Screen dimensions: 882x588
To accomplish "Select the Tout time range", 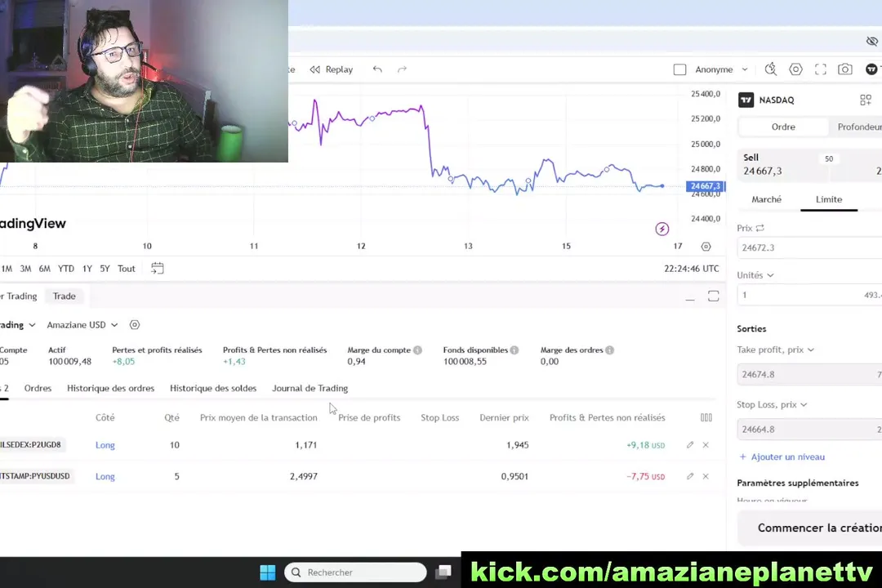I will coord(126,269).
